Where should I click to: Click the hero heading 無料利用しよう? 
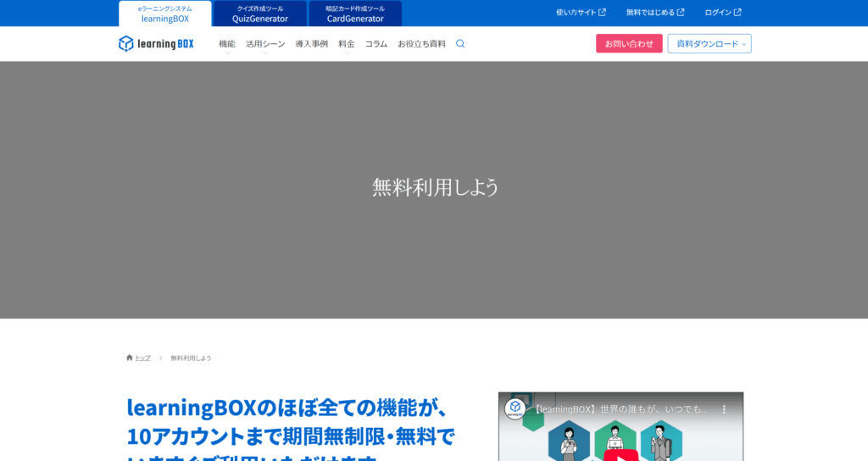click(x=436, y=187)
